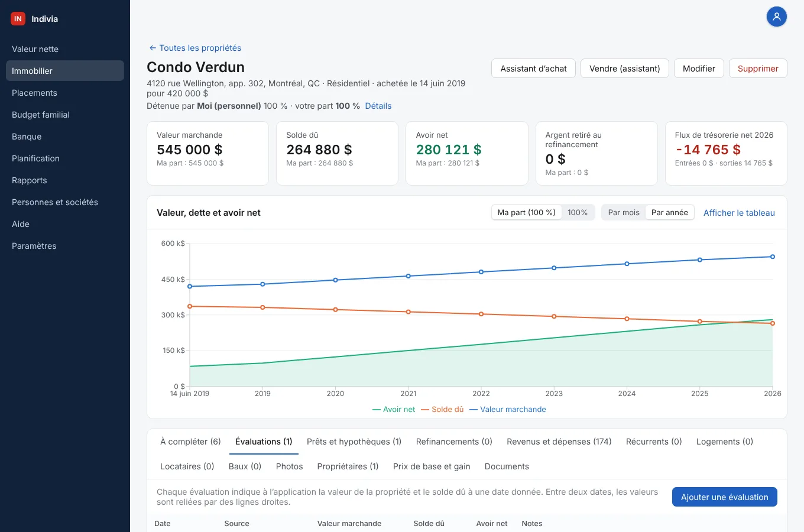This screenshot has height=532, width=804.
Task: Select the Ma part (100 %) toggle
Action: point(526,212)
